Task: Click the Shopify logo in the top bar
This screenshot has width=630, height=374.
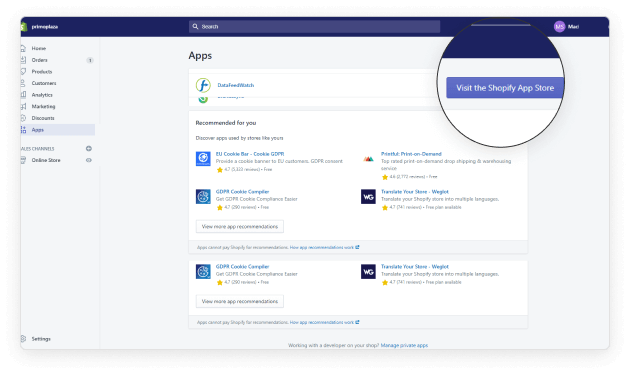Action: (24, 27)
